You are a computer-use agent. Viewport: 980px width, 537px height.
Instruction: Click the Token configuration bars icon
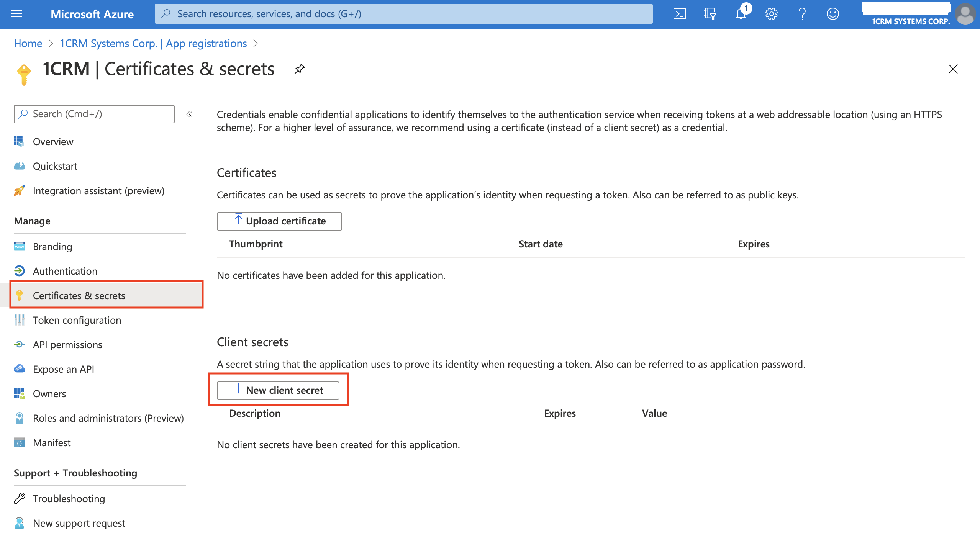click(x=19, y=320)
